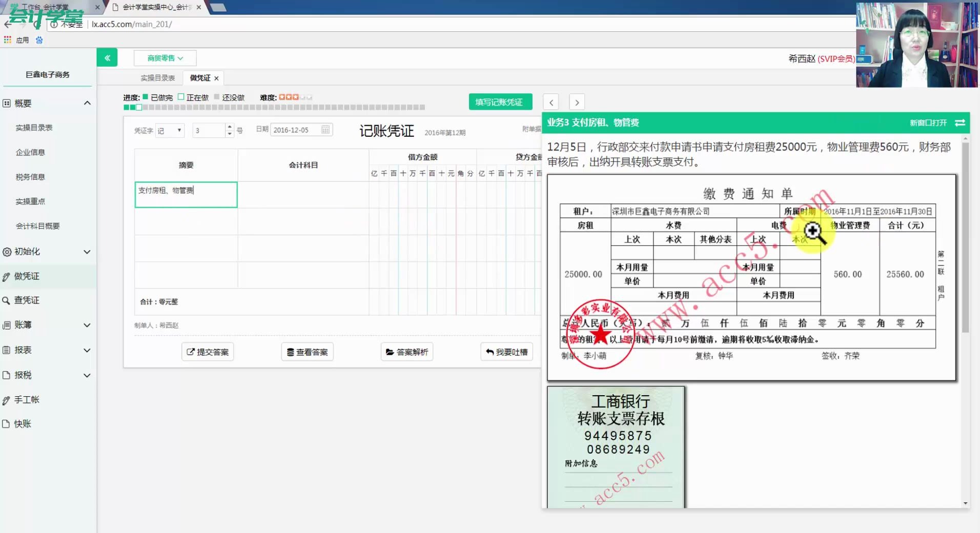Open the 应用 apps bookmark

tap(16, 40)
